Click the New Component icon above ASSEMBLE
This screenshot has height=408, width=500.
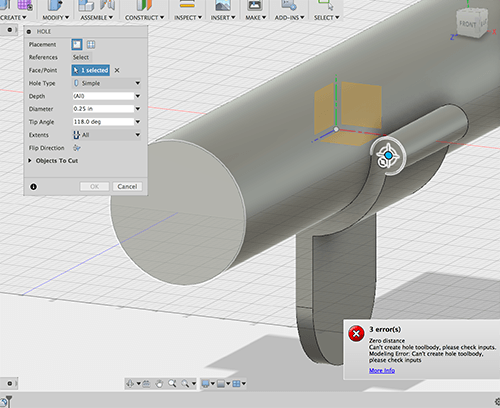tap(86, 6)
